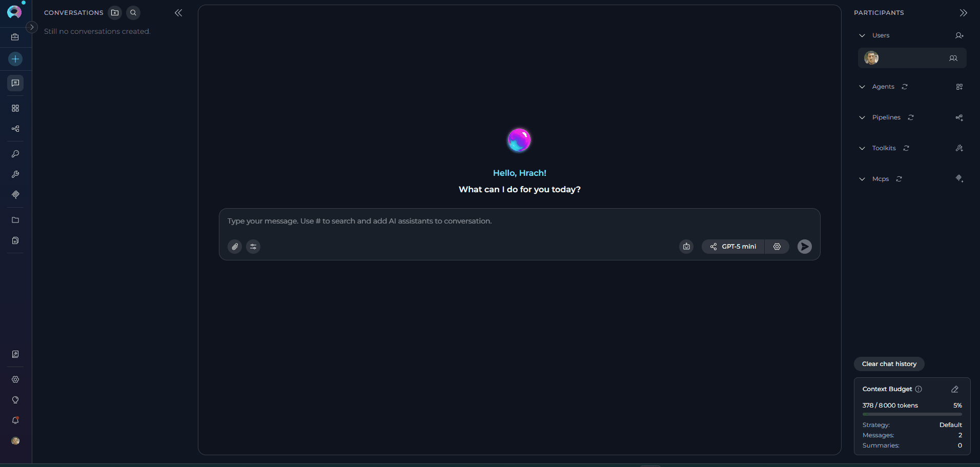Collapse the Conversations panel with double-chevron

click(x=178, y=13)
